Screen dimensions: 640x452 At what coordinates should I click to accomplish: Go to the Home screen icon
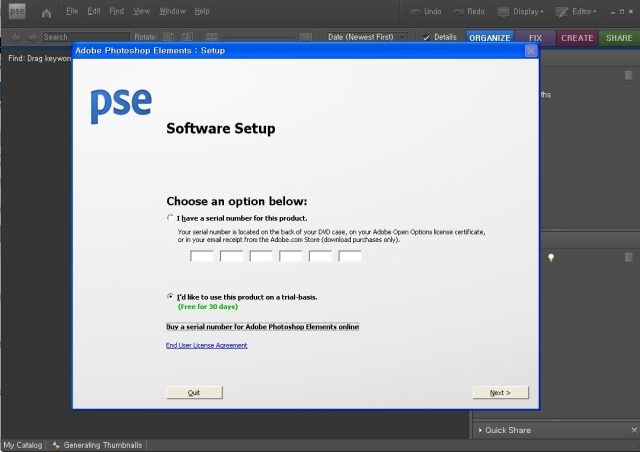click(x=47, y=13)
